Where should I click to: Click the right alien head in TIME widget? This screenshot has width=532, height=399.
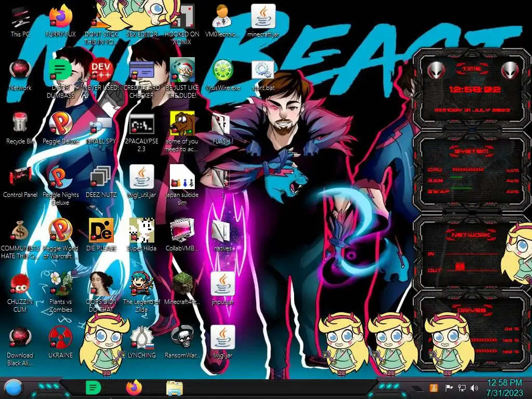pos(510,70)
